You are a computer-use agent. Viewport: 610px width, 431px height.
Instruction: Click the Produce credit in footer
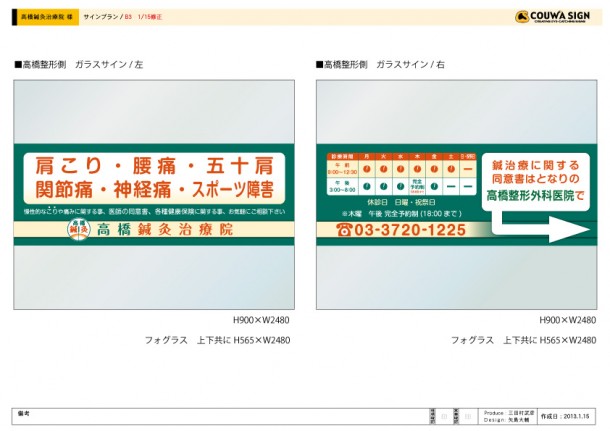[x=509, y=413]
